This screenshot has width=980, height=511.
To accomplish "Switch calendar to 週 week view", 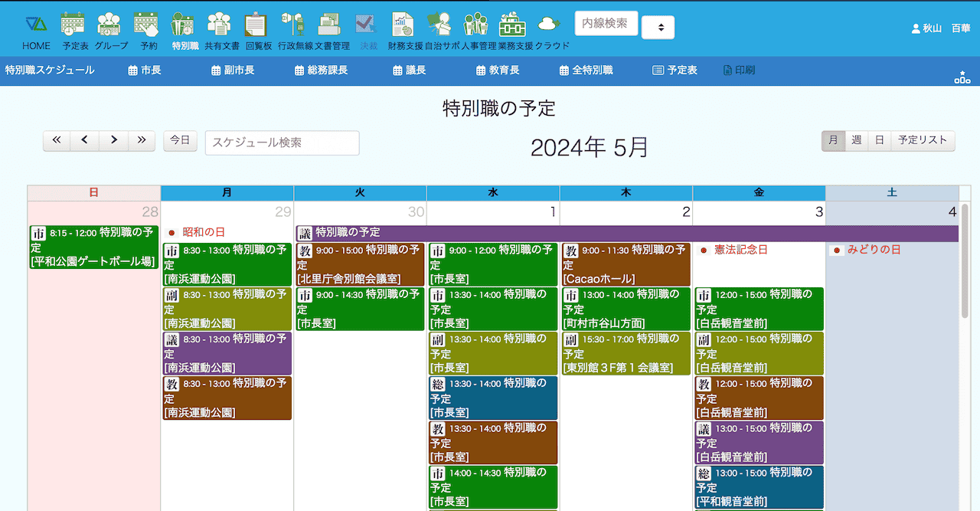I will 856,140.
